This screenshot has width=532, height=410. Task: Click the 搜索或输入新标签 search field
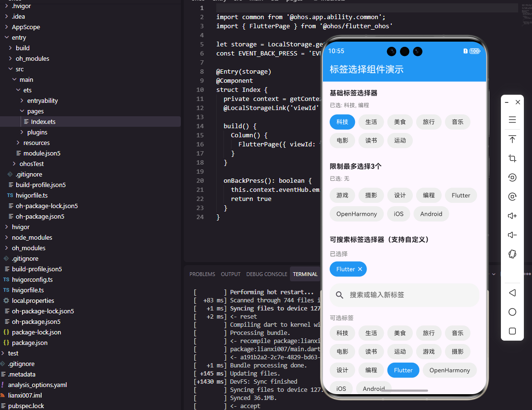click(404, 295)
